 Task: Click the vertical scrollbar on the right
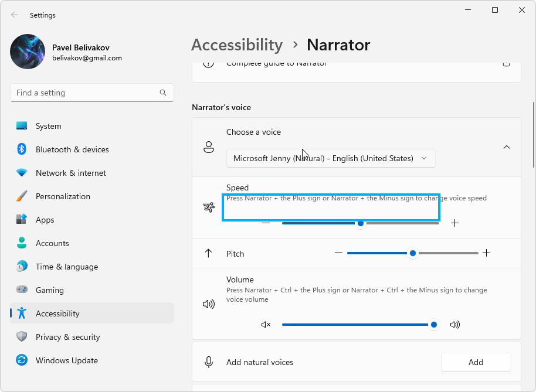(533, 135)
